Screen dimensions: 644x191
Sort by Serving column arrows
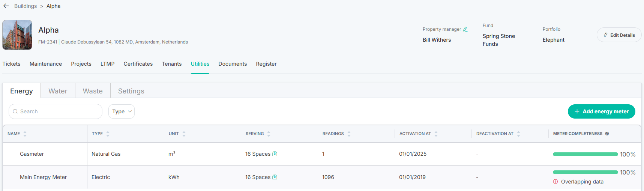(269, 134)
